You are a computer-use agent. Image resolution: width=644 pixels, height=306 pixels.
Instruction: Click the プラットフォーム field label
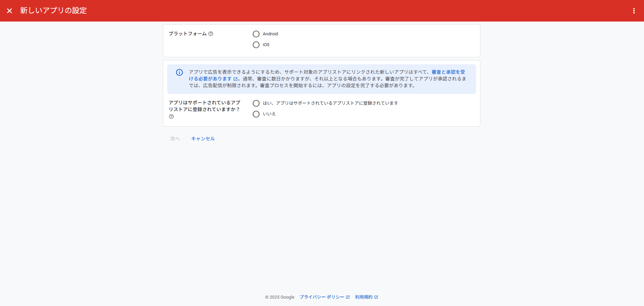coord(187,34)
